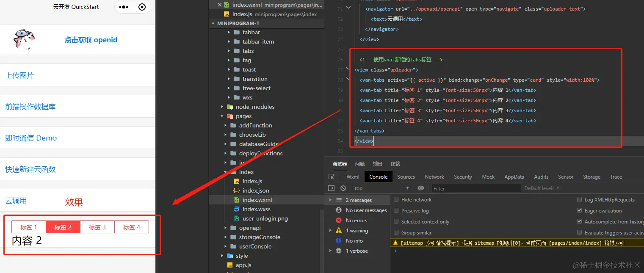Click the live expression eye icon
Screen dimensions: 644x273
tap(420, 188)
